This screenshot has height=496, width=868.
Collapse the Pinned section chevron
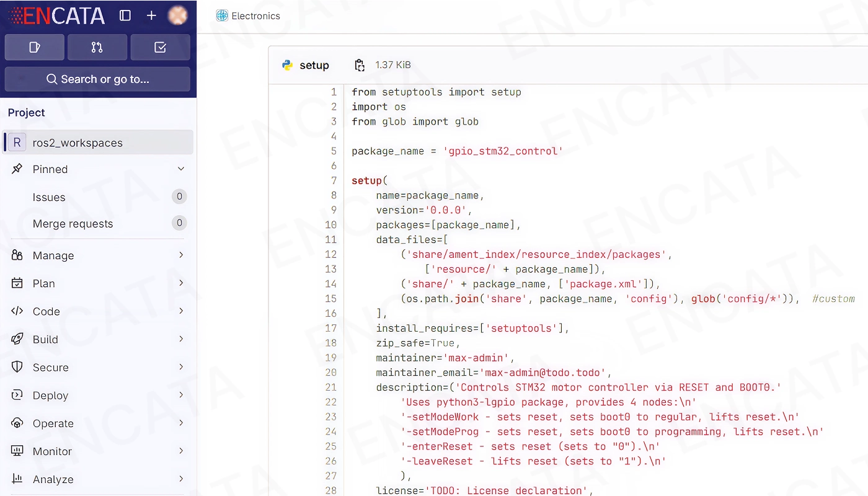[x=181, y=169]
